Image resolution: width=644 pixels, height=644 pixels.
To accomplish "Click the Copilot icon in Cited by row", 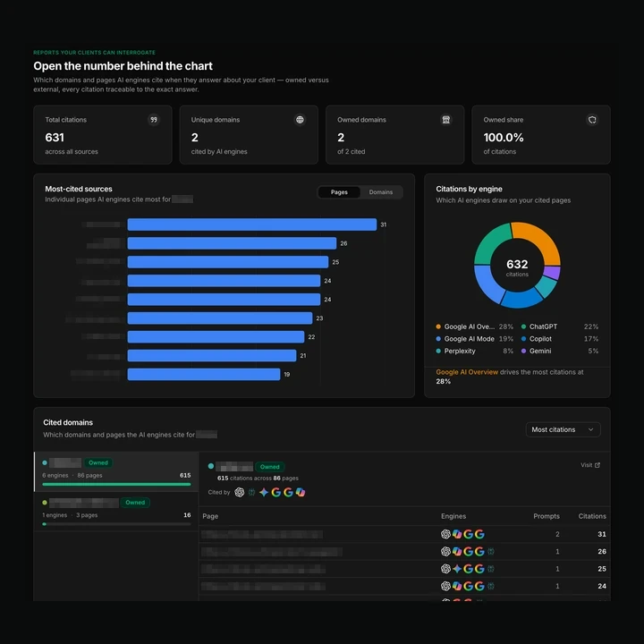I will 301,492.
